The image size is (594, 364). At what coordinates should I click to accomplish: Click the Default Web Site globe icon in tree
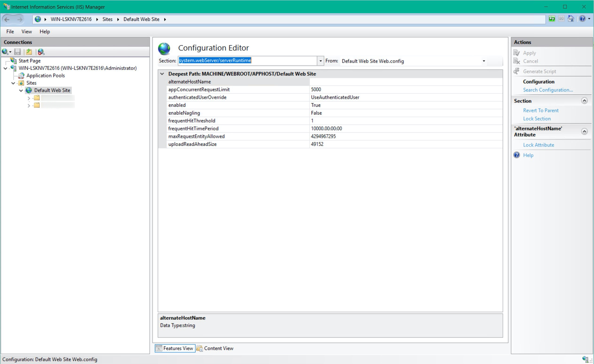(29, 90)
